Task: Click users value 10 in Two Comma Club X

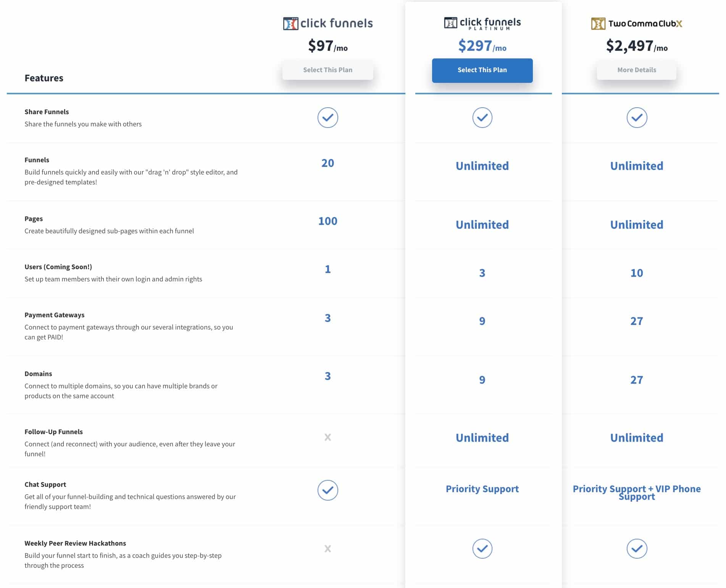Action: click(x=637, y=273)
